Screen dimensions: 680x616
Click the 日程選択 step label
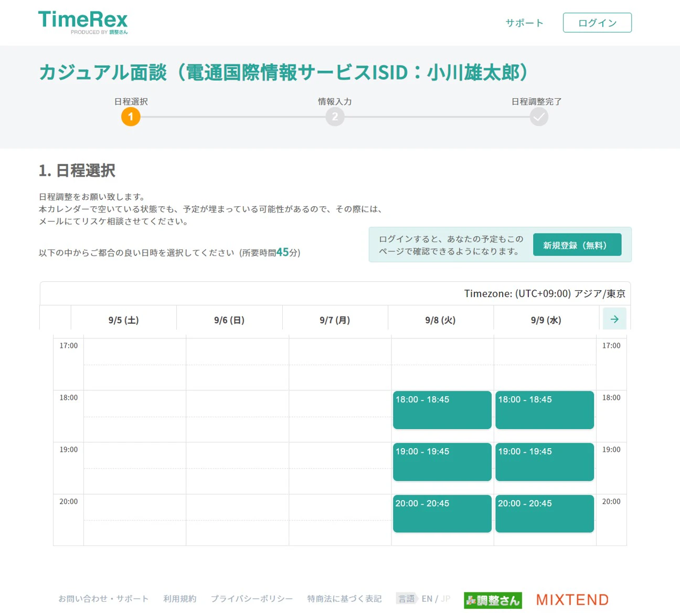(x=131, y=101)
